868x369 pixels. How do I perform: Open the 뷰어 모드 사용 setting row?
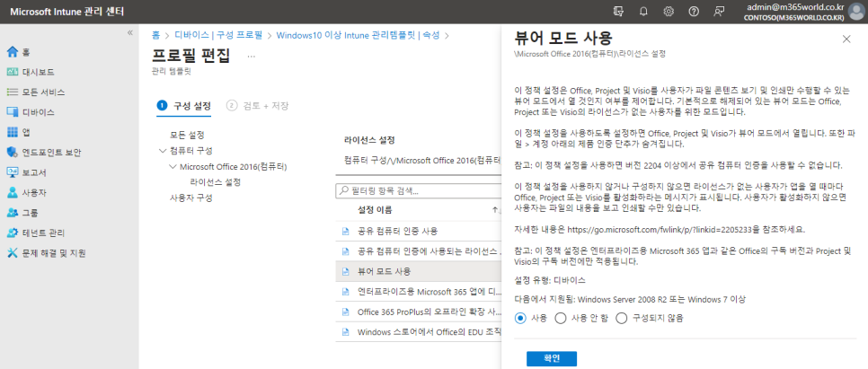pyautogui.click(x=419, y=271)
